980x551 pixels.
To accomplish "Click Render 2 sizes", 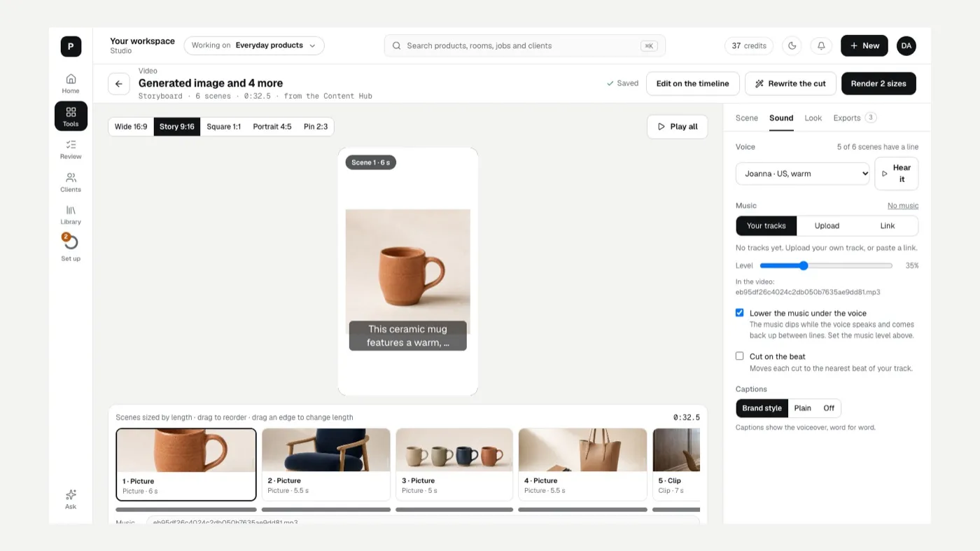I will point(878,83).
